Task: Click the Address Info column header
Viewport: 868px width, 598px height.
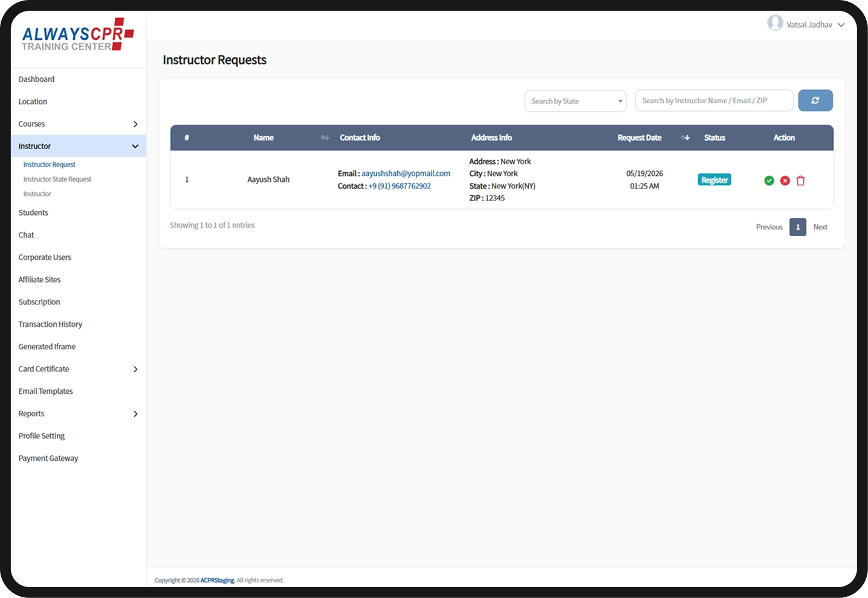Action: [491, 138]
